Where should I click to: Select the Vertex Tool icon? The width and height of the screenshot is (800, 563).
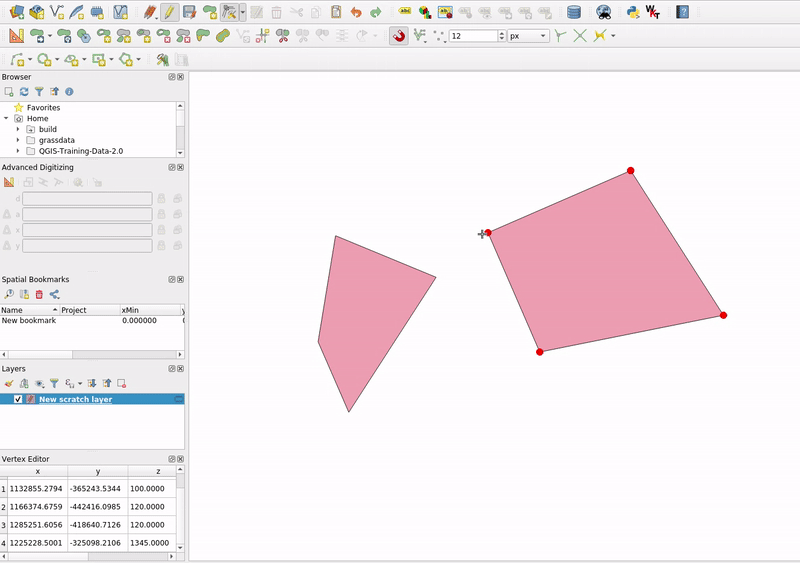[229, 11]
